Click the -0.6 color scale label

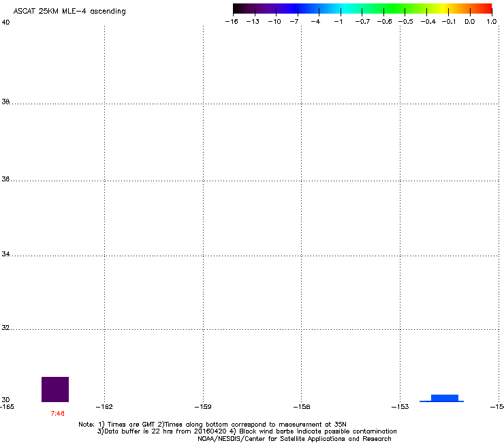click(x=384, y=22)
